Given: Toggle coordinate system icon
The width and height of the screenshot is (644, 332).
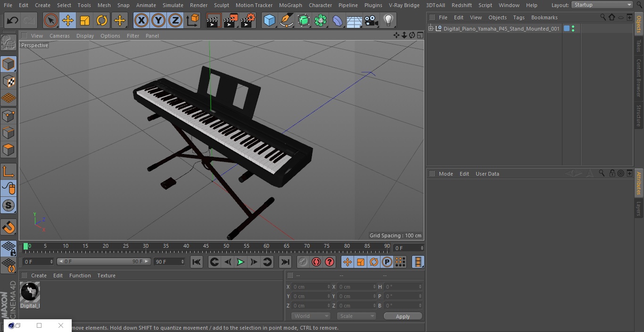Looking at the screenshot, I should pos(193,20).
